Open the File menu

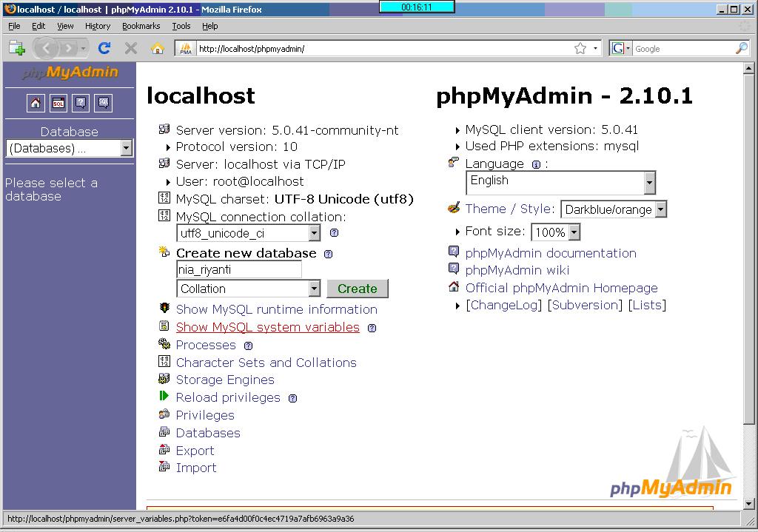pyautogui.click(x=14, y=26)
